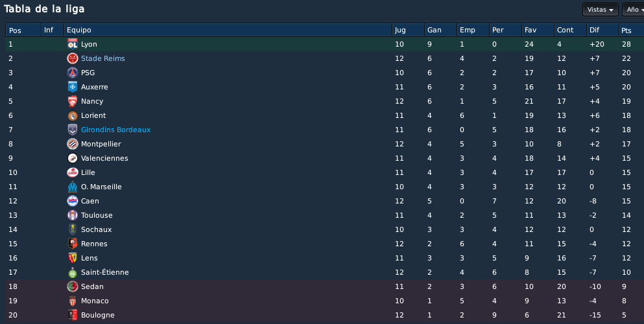The width and height of the screenshot is (644, 324).
Task: Open the Año dropdown menu
Action: [634, 10]
